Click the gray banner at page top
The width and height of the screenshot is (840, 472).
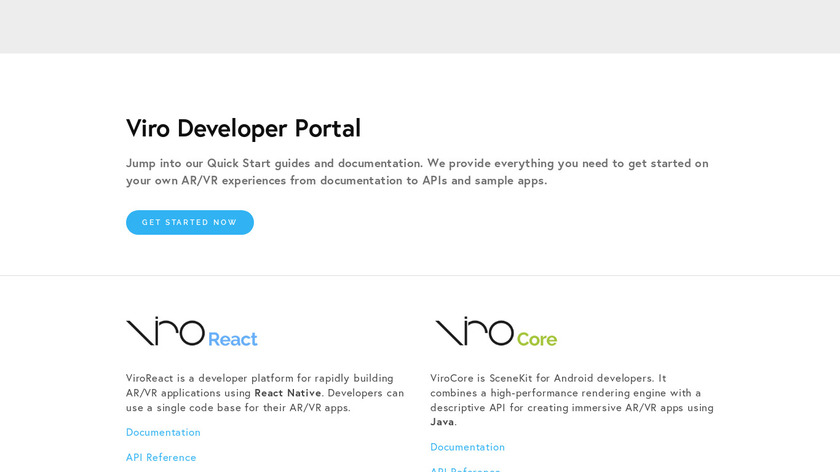[x=420, y=26]
